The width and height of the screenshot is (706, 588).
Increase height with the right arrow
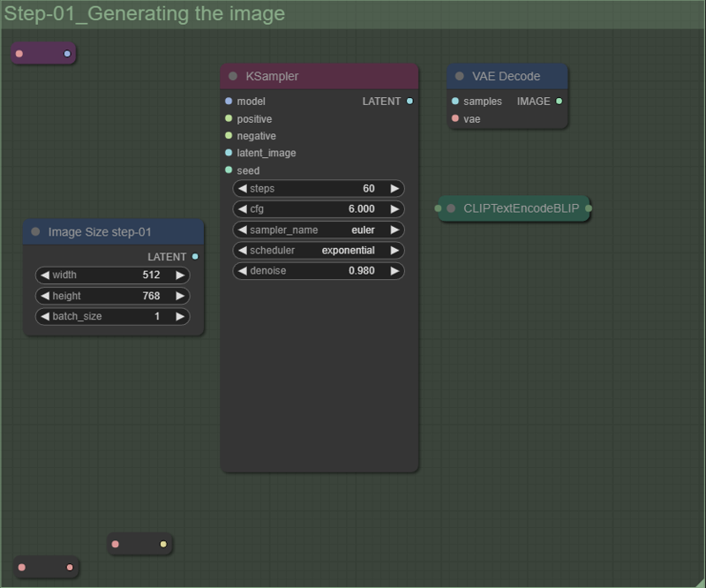(x=180, y=296)
